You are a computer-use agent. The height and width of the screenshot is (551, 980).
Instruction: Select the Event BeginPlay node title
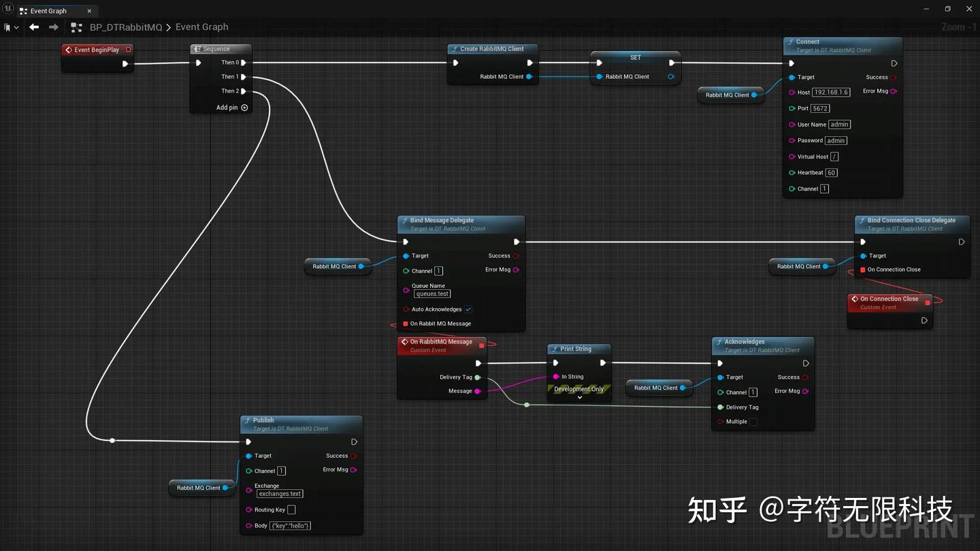point(97,50)
